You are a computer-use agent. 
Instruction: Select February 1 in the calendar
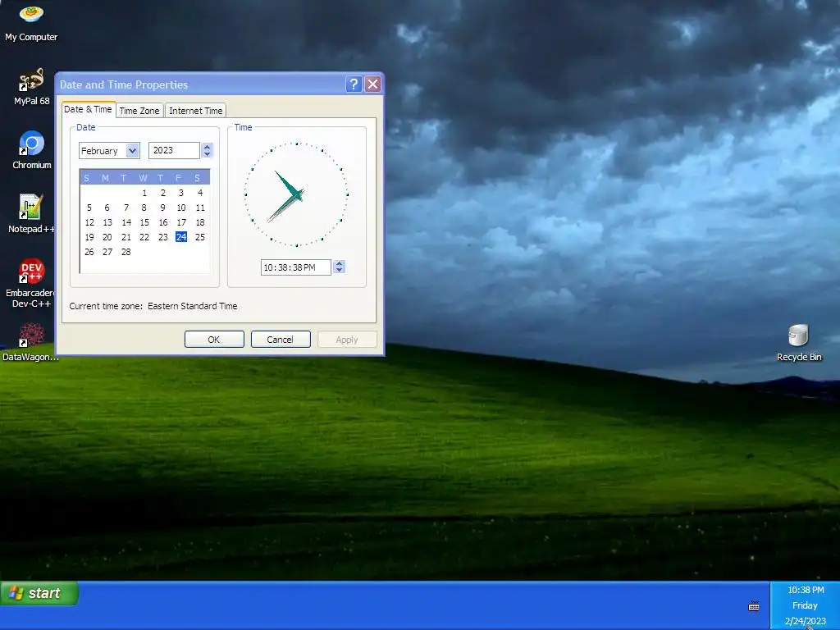click(x=144, y=193)
